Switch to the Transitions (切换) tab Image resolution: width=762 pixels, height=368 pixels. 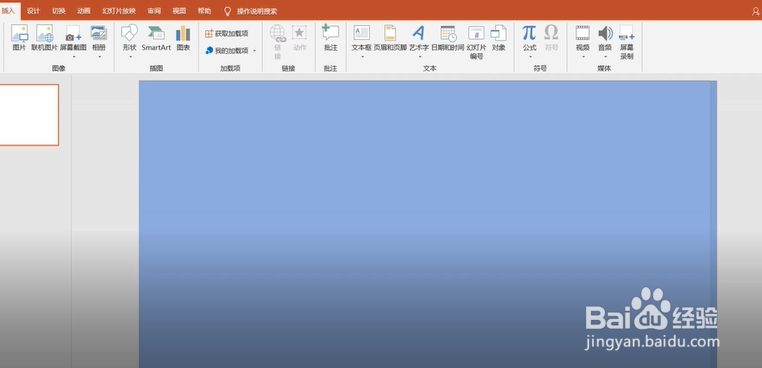[59, 11]
